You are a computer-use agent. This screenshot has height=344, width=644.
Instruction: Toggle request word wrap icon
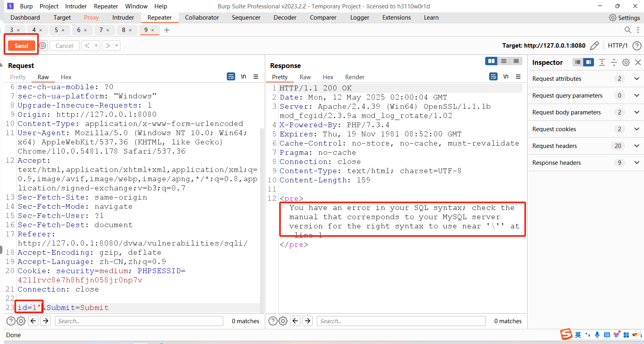(231, 76)
